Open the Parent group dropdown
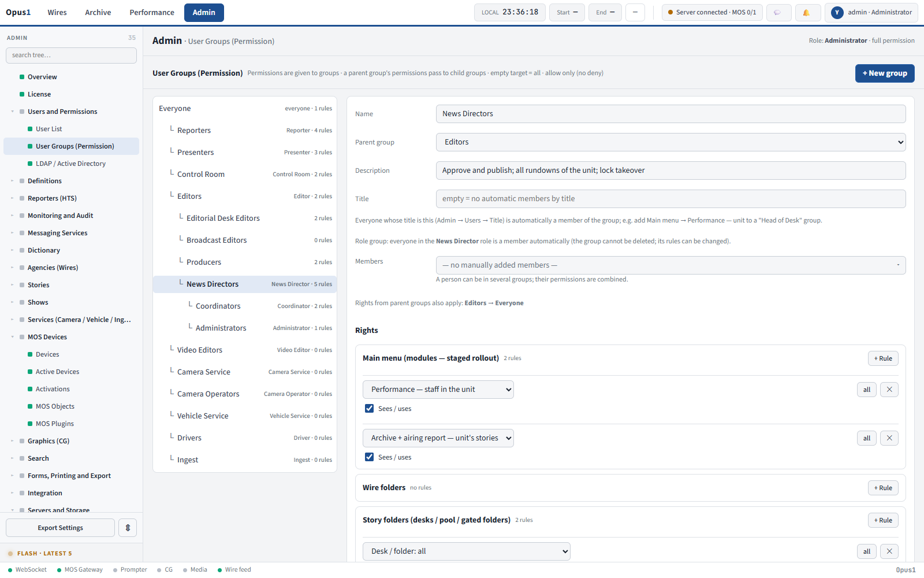Image resolution: width=924 pixels, height=578 pixels. click(670, 142)
